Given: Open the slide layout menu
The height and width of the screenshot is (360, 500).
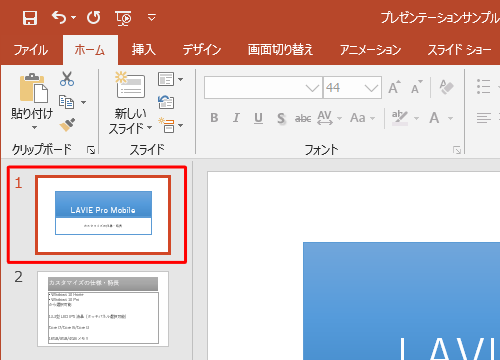Looking at the screenshot, I should 170,79.
